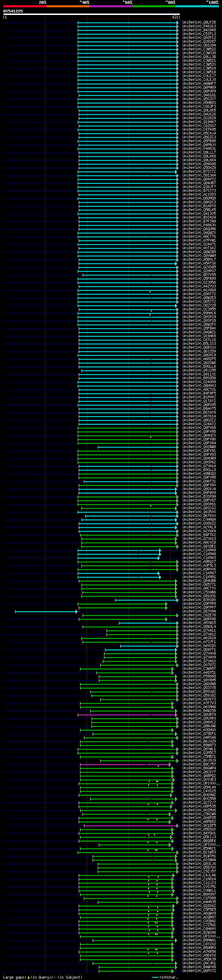Click the query end position label 421

coord(175,17)
